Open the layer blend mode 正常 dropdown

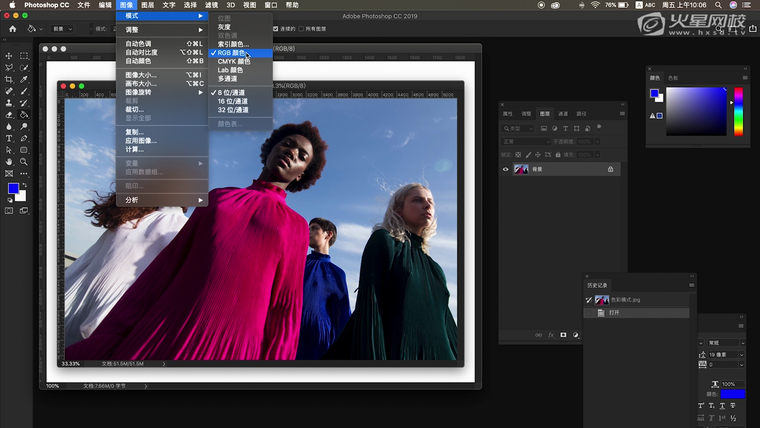click(527, 142)
